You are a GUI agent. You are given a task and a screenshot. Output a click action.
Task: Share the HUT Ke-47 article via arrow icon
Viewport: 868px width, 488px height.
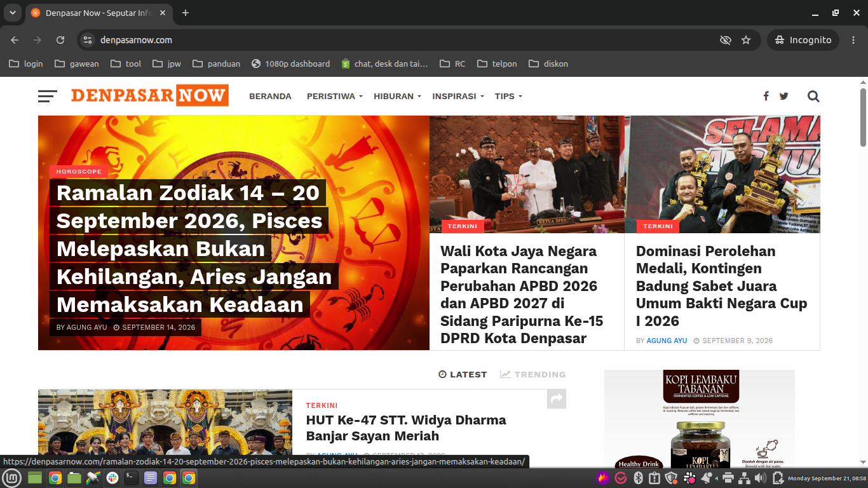click(557, 398)
